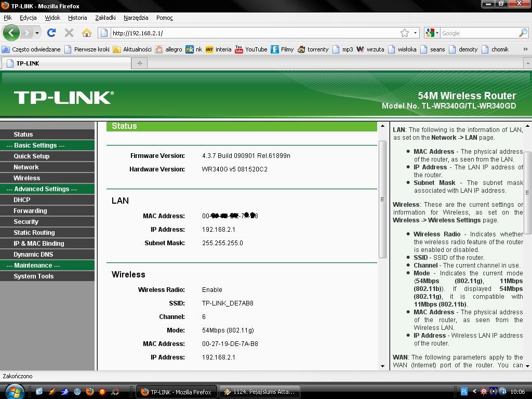Open the Plik menu
This screenshot has width=532, height=399.
[8, 18]
